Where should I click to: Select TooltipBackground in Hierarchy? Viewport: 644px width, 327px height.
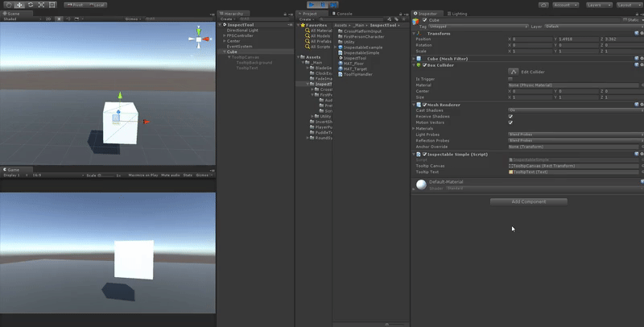point(254,63)
